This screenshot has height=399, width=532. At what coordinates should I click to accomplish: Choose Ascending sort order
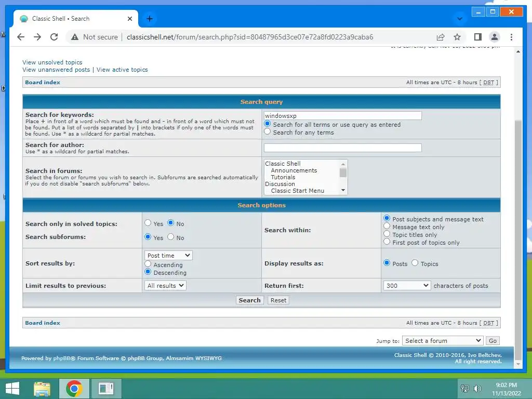(x=148, y=263)
